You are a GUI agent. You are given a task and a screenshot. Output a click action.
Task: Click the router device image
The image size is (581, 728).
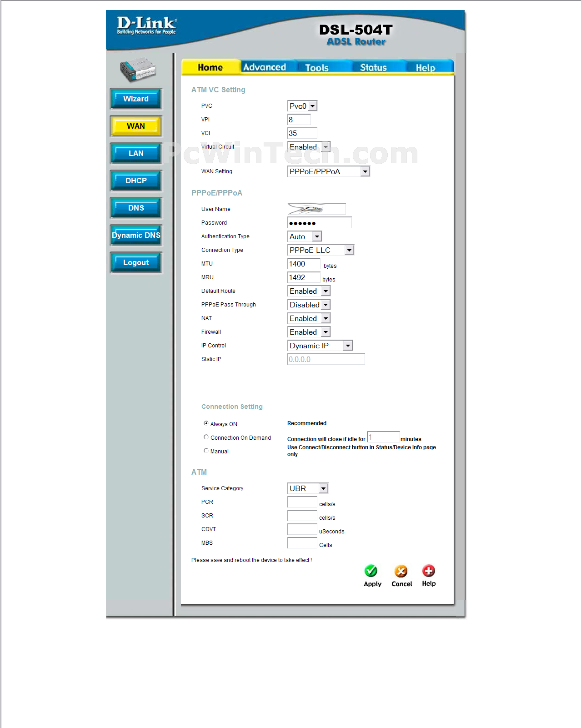click(x=138, y=70)
